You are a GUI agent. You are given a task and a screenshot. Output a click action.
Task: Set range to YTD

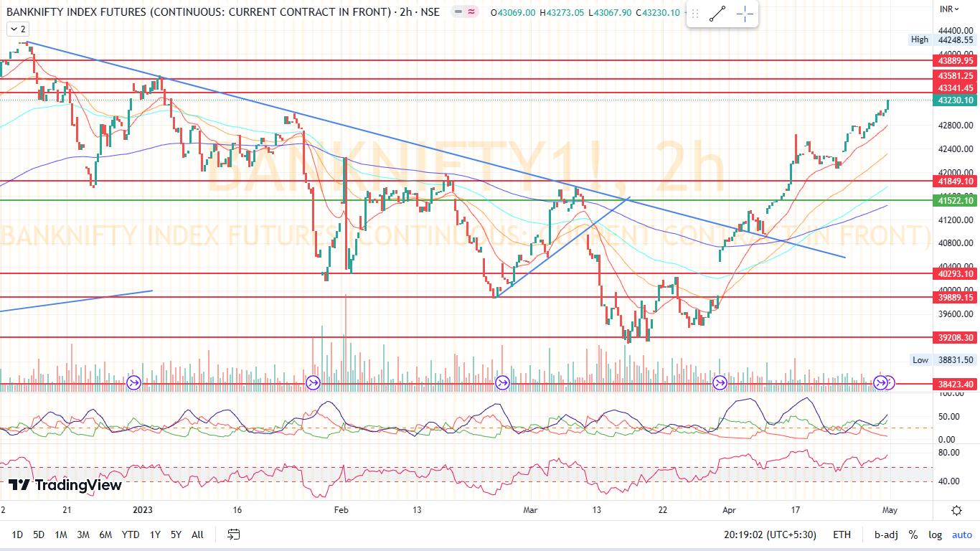click(x=131, y=534)
